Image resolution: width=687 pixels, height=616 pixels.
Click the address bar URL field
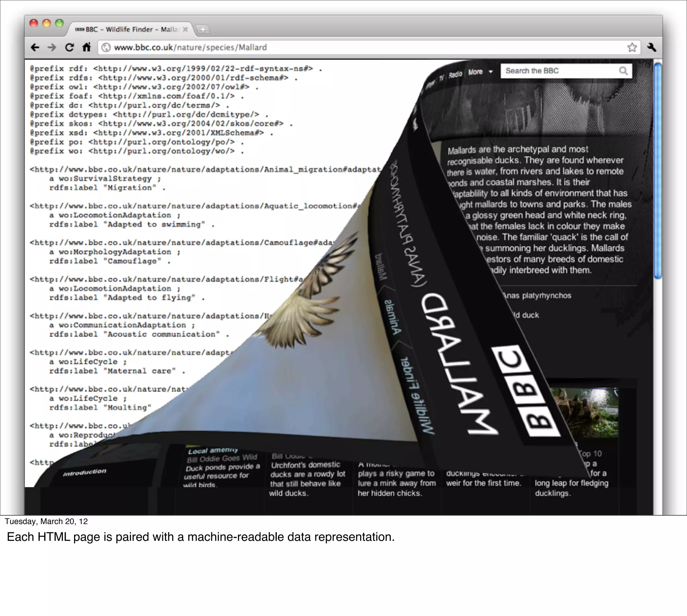(x=369, y=47)
